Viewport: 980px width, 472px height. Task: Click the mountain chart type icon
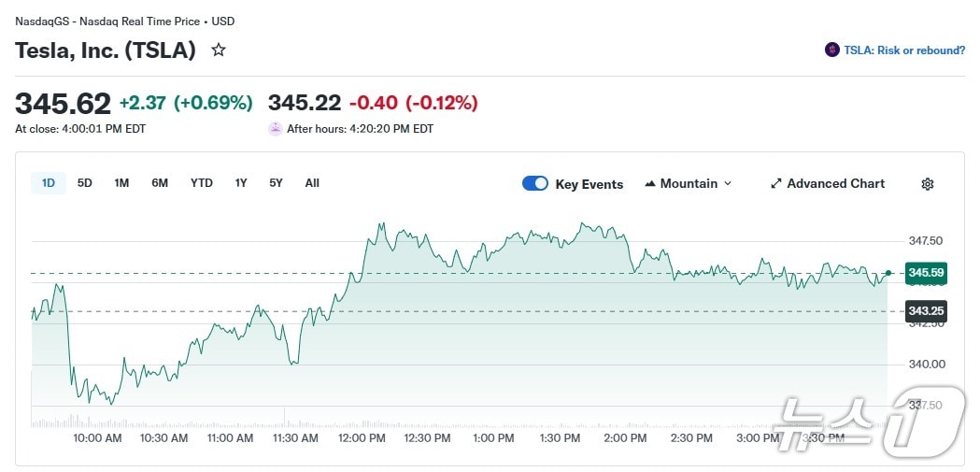pyautogui.click(x=650, y=184)
